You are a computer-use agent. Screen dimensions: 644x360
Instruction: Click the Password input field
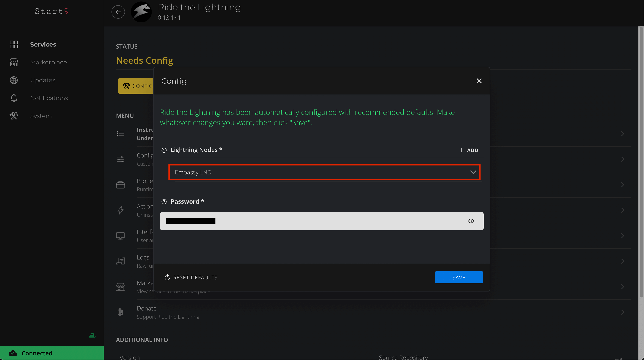pyautogui.click(x=312, y=221)
